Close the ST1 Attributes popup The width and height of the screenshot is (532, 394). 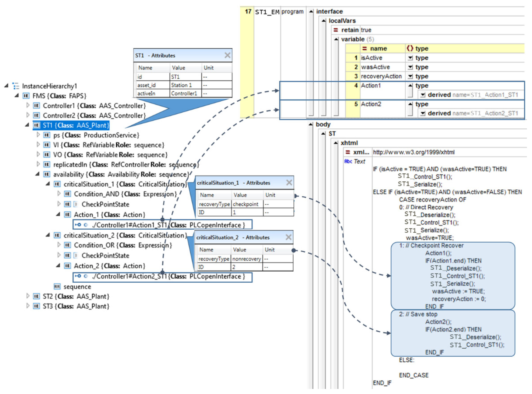(x=227, y=55)
